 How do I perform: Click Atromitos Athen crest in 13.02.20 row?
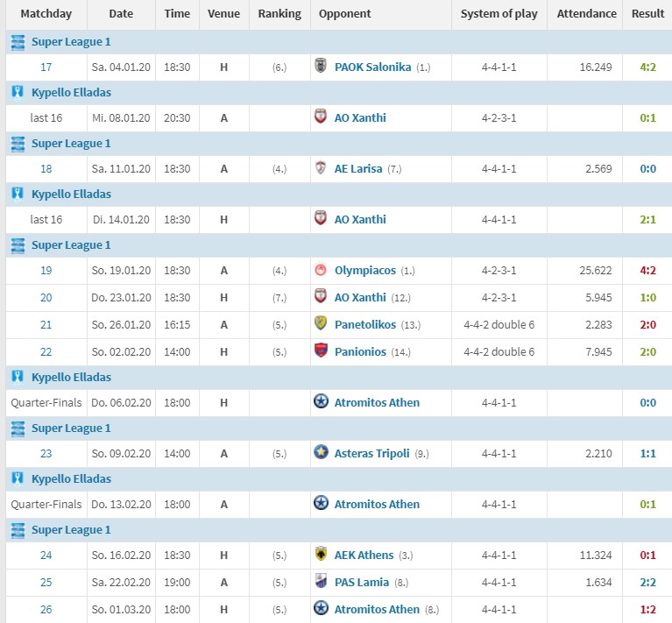point(321,503)
